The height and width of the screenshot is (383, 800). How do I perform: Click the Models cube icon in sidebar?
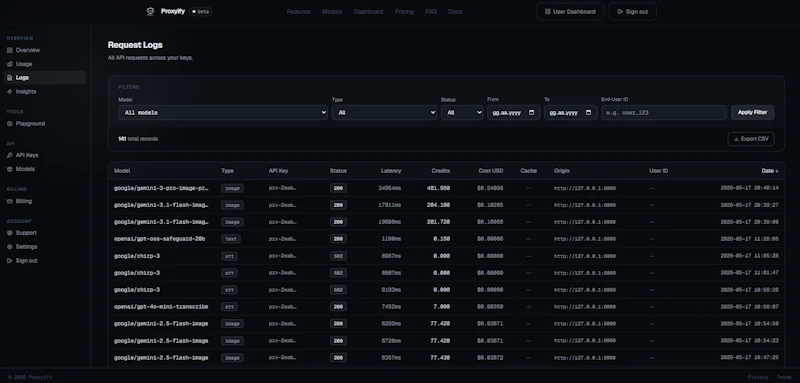click(x=10, y=169)
